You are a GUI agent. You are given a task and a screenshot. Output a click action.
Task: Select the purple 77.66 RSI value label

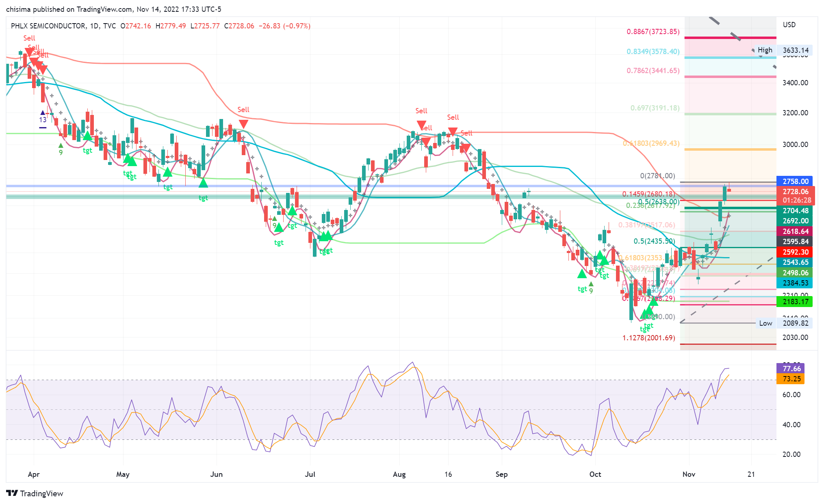(x=791, y=368)
